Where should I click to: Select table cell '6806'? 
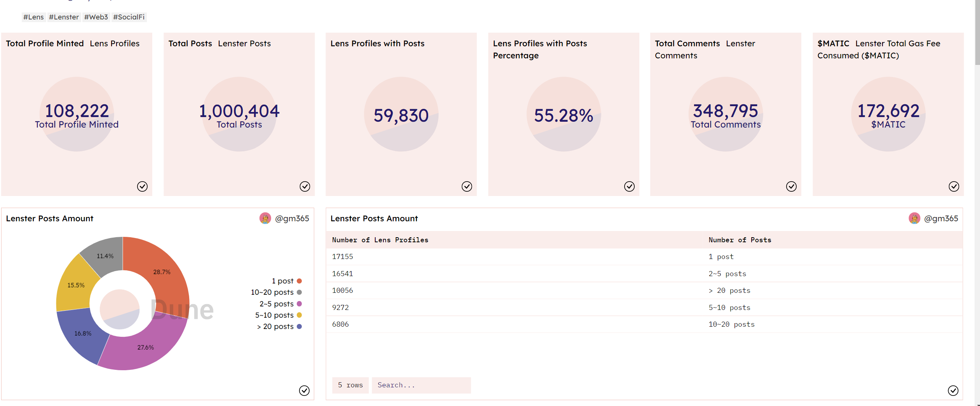click(340, 324)
